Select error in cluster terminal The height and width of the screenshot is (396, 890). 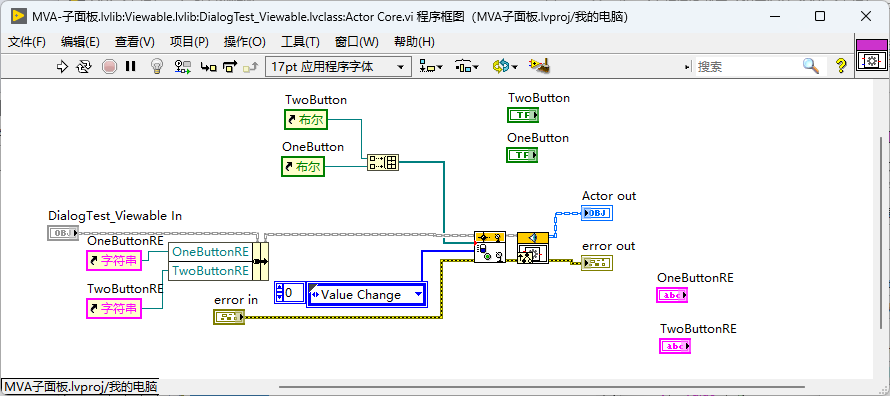point(229,317)
